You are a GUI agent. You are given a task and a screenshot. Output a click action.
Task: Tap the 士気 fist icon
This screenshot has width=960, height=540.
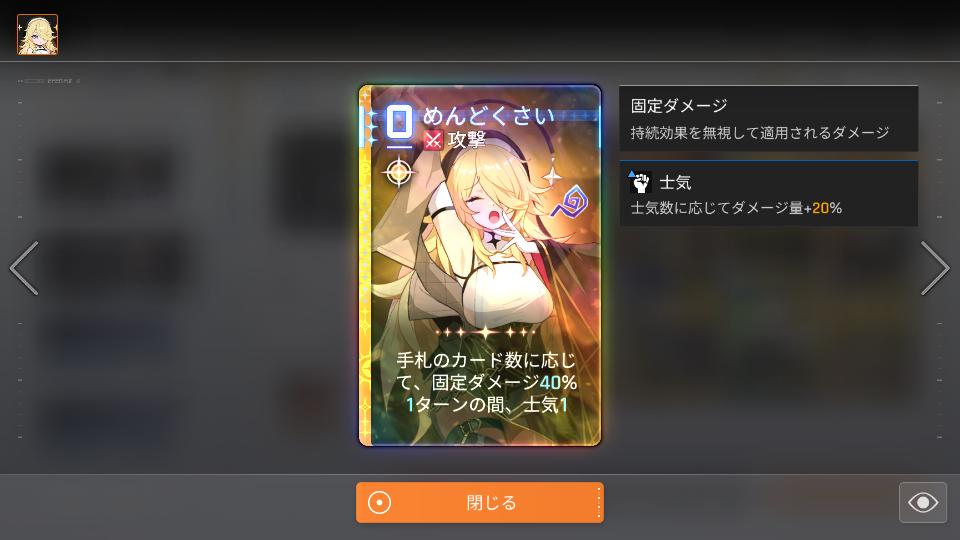[640, 182]
